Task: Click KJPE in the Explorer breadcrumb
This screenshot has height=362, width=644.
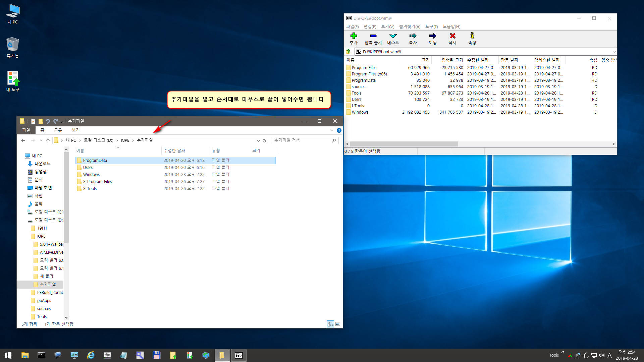Action: pos(125,140)
